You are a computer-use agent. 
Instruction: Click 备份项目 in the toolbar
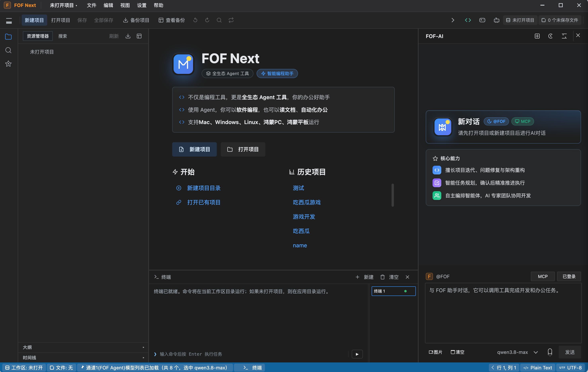coord(136,20)
